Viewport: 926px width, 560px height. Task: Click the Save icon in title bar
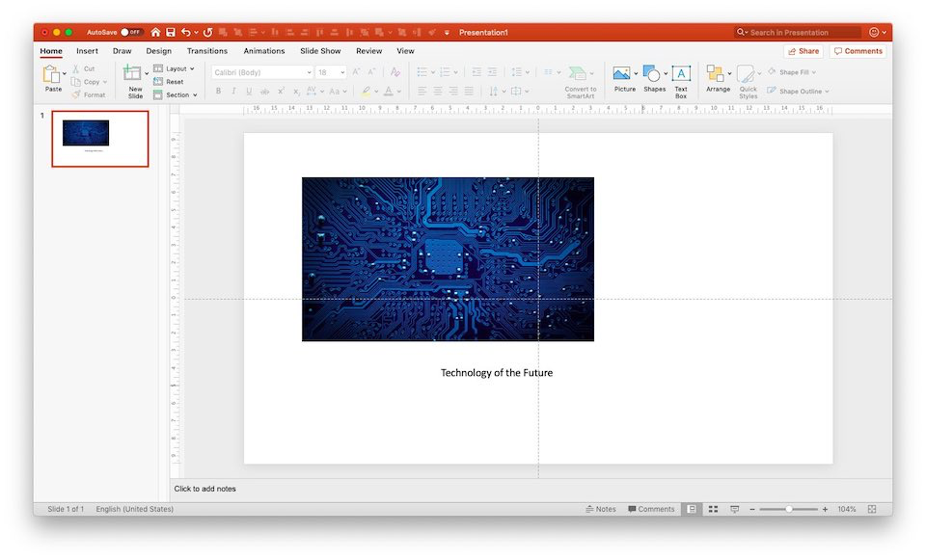point(171,32)
